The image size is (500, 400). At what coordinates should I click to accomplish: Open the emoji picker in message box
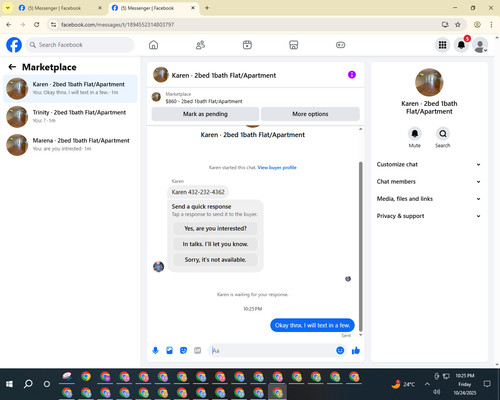pos(340,350)
